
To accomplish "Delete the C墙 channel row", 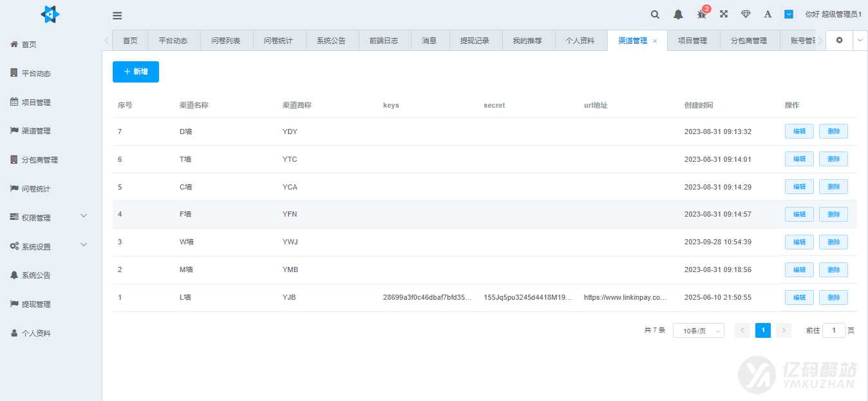I will [833, 187].
